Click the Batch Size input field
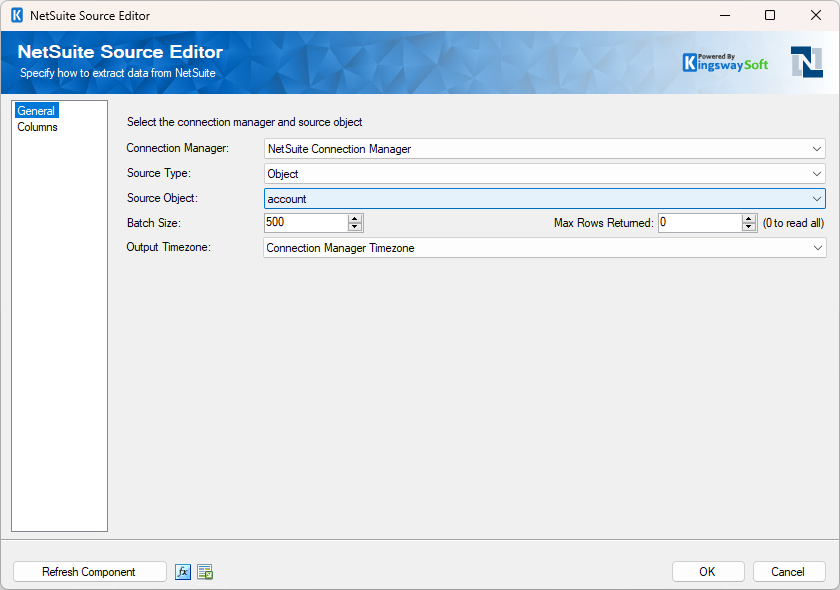Viewport: 840px width, 590px height. click(x=306, y=222)
